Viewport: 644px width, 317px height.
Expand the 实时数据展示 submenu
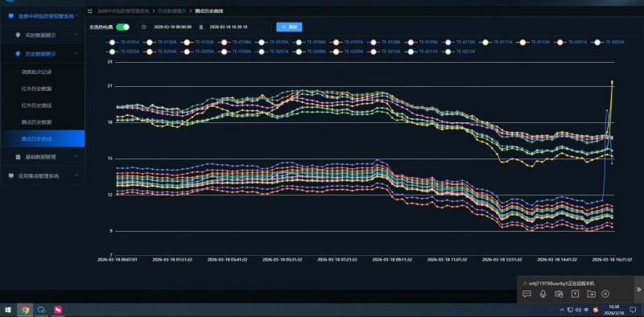point(43,35)
